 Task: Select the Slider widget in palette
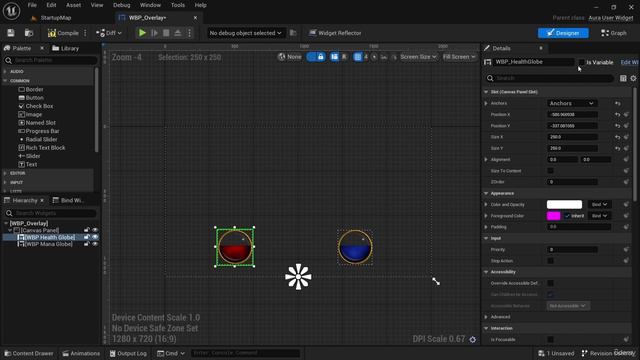click(29, 156)
